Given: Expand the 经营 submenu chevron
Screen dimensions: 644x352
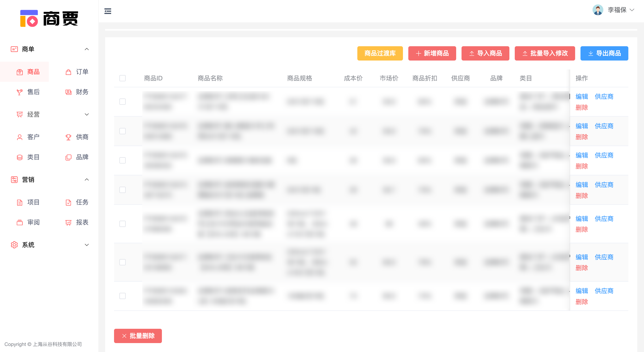Looking at the screenshot, I should tap(87, 114).
